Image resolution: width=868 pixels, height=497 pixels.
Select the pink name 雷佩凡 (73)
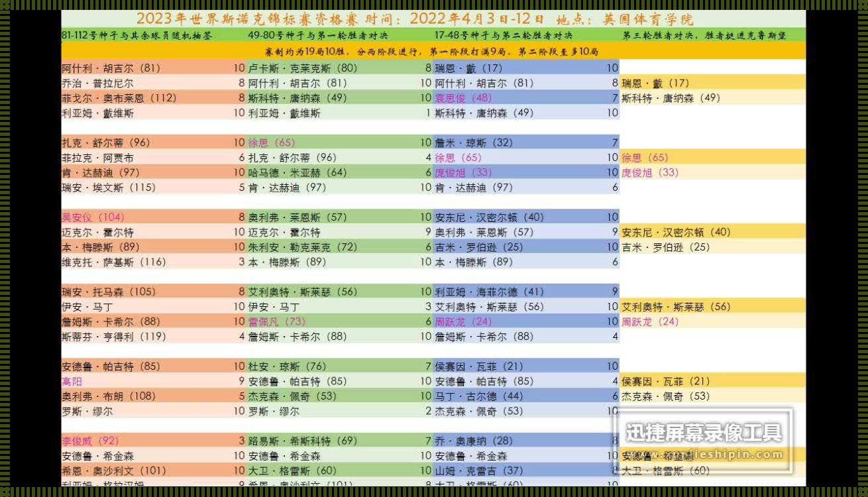(x=277, y=322)
